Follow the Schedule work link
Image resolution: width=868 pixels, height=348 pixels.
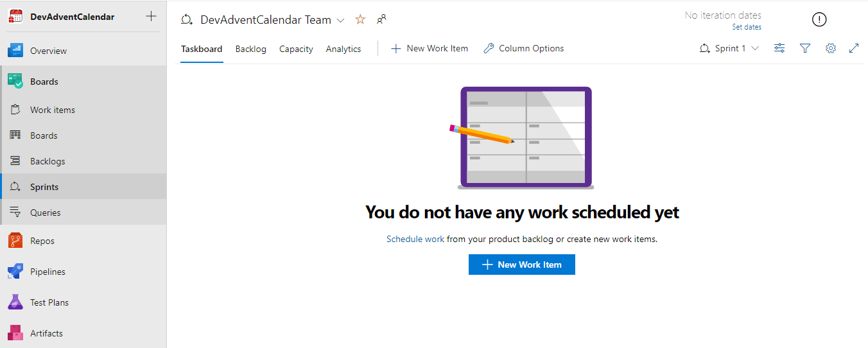click(415, 239)
